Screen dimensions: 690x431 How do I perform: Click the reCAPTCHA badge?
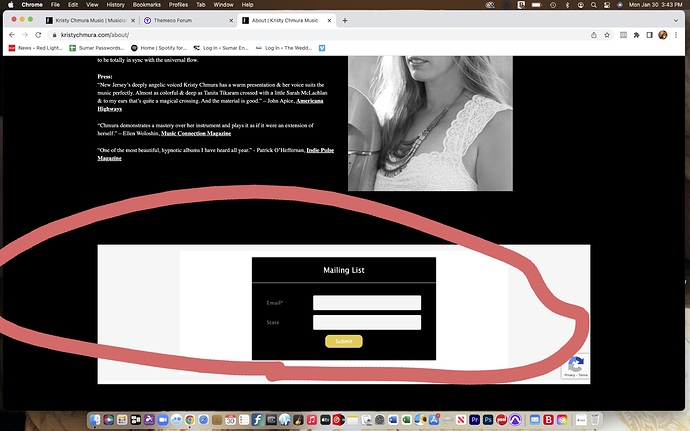click(x=575, y=367)
